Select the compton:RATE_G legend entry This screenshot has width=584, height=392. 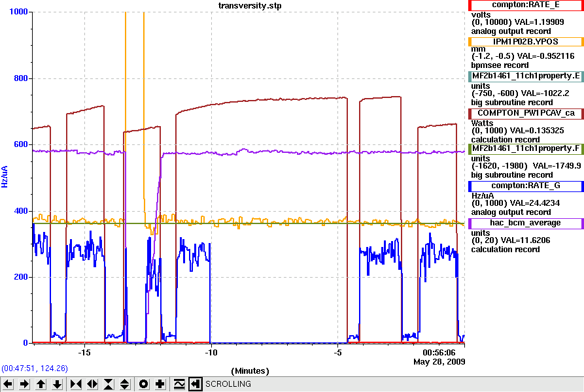pyautogui.click(x=526, y=186)
